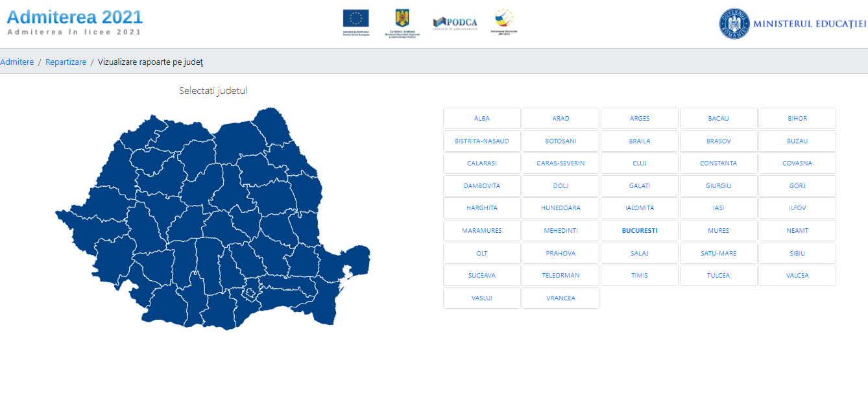Select CLUJ from the county list
This screenshot has width=868, height=395.
(x=640, y=163)
